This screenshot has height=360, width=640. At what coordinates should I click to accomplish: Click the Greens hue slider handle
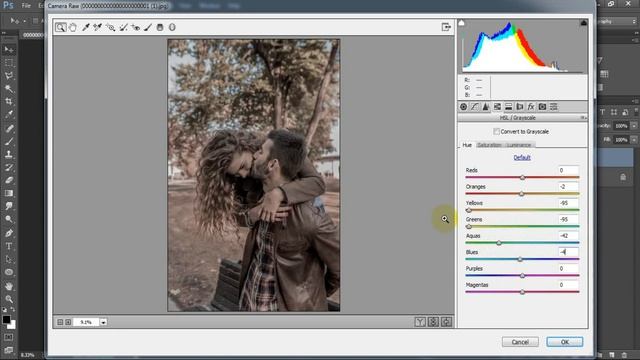469,227
